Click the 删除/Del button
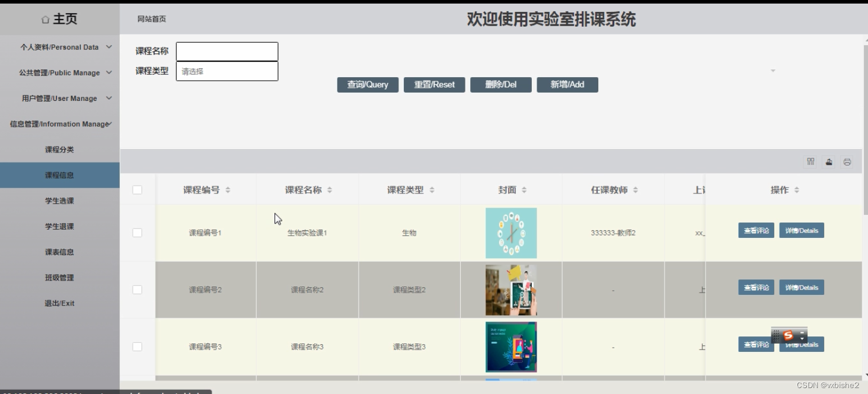The image size is (868, 394). pos(501,85)
